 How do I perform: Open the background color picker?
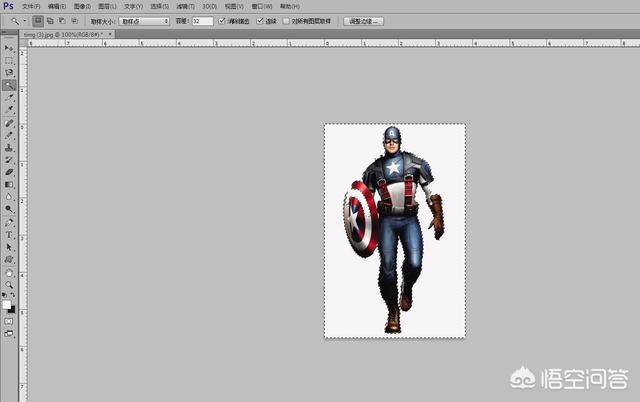pyautogui.click(x=12, y=310)
